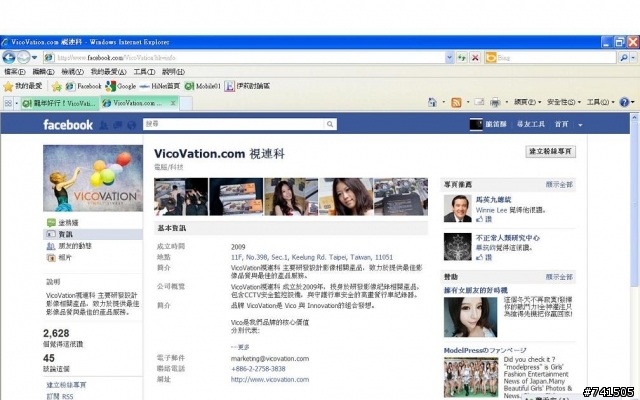Click the http://www.vicovation.com website link
This screenshot has width=640, height=400.
[x=270, y=379]
